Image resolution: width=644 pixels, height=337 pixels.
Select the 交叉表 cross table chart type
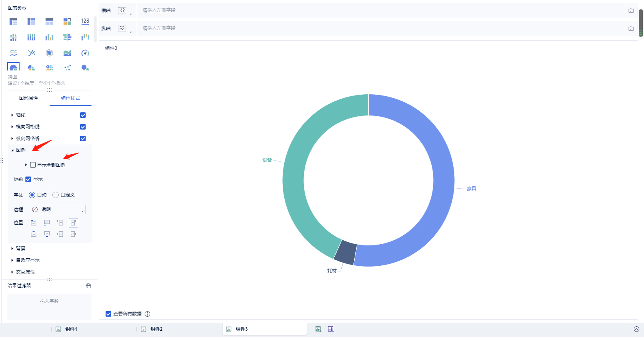(31, 22)
